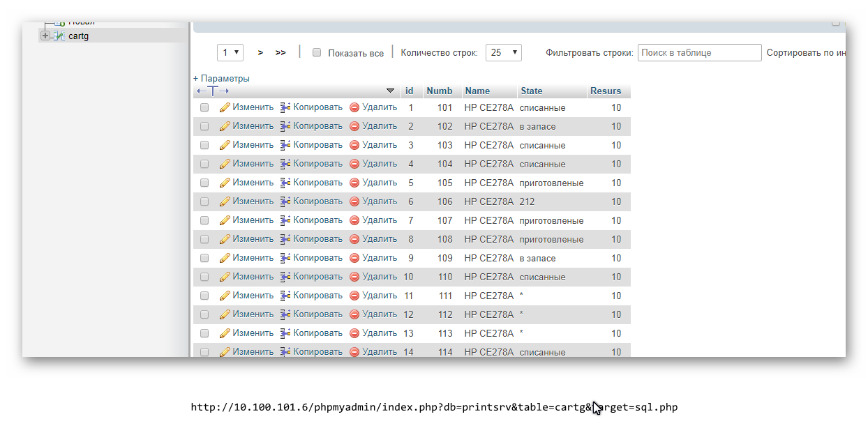Image resolution: width=868 pixels, height=435 pixels.
Task: Click the pencil edit icon for row id 6
Action: tap(225, 201)
